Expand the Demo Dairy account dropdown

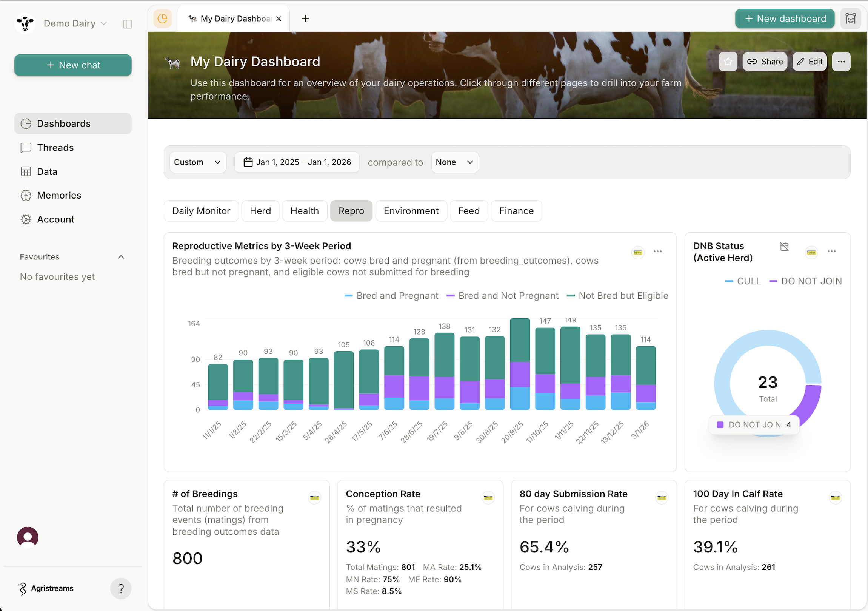[75, 23]
